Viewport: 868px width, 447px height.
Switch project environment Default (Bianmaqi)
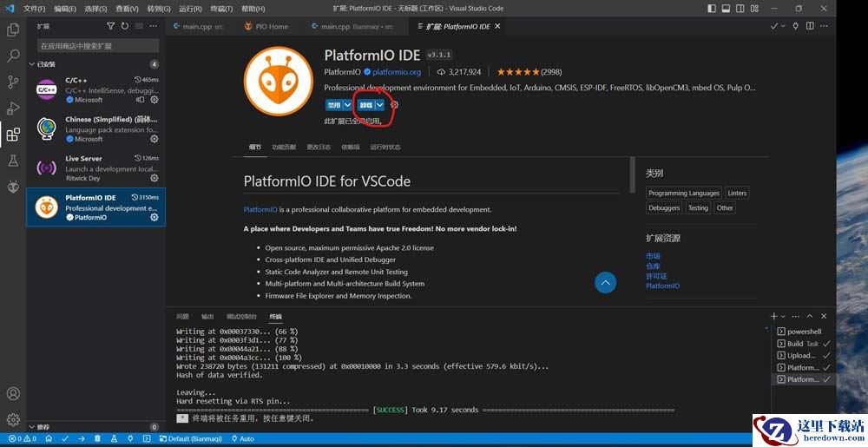[x=191, y=438]
